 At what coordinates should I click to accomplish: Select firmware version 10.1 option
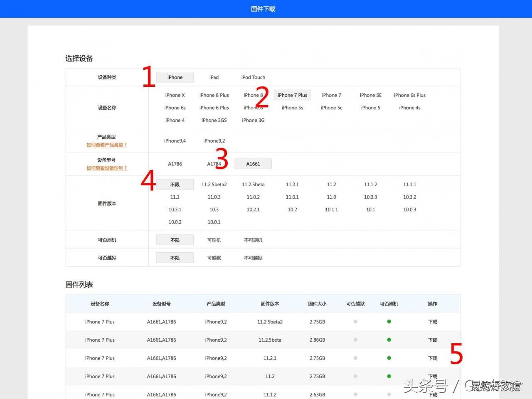371,209
